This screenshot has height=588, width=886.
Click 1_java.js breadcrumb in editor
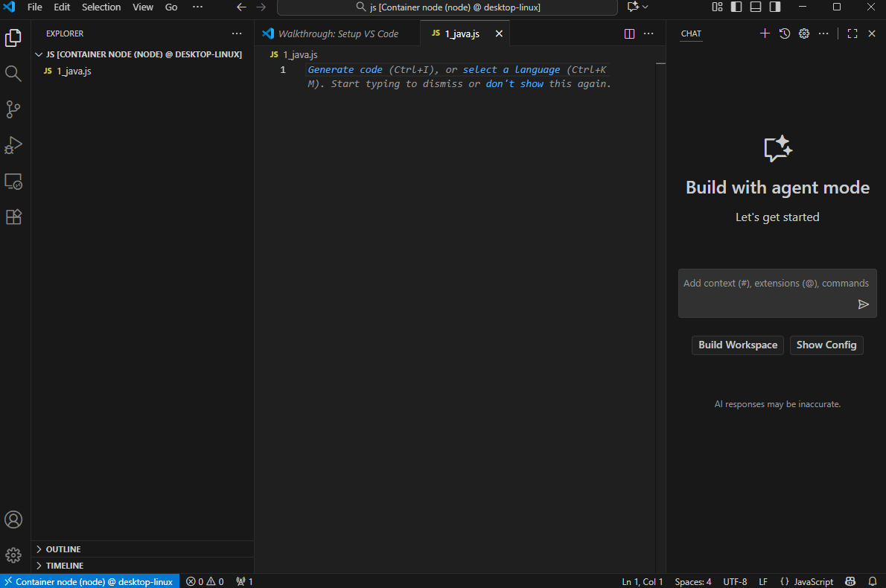tap(294, 55)
